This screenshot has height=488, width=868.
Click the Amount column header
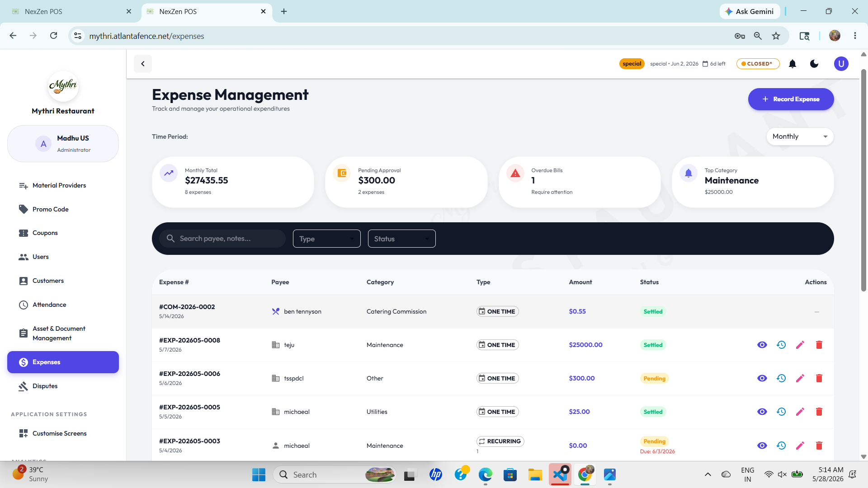(x=580, y=282)
